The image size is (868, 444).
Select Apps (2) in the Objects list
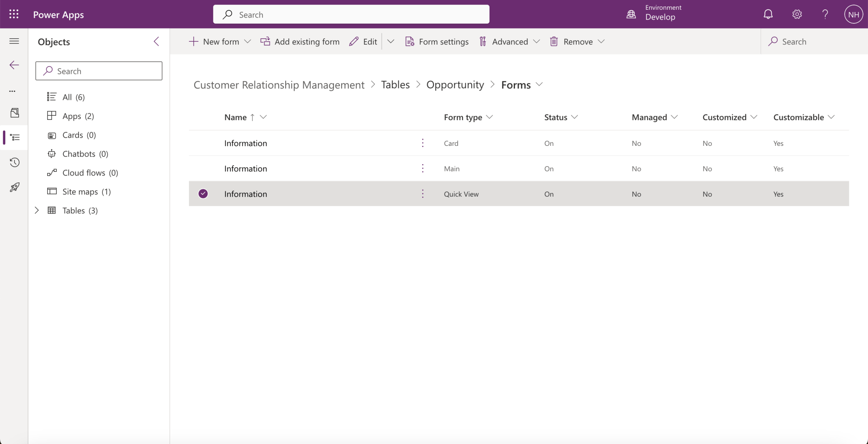78,116
